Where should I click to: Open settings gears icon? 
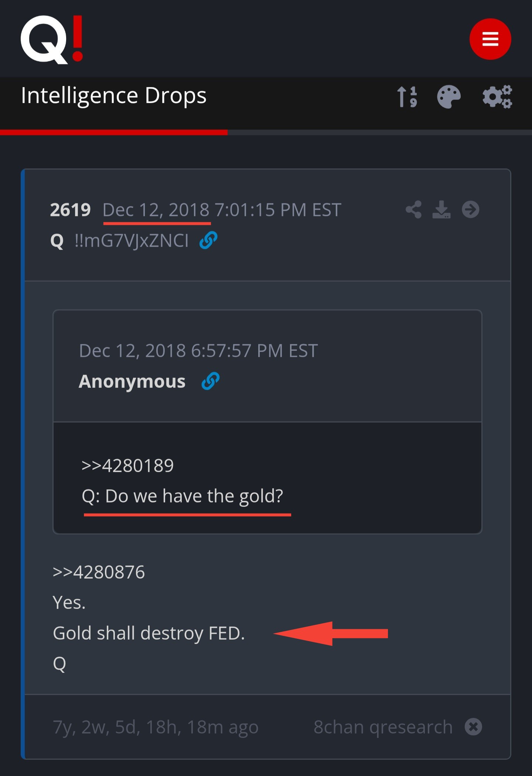[x=497, y=97]
